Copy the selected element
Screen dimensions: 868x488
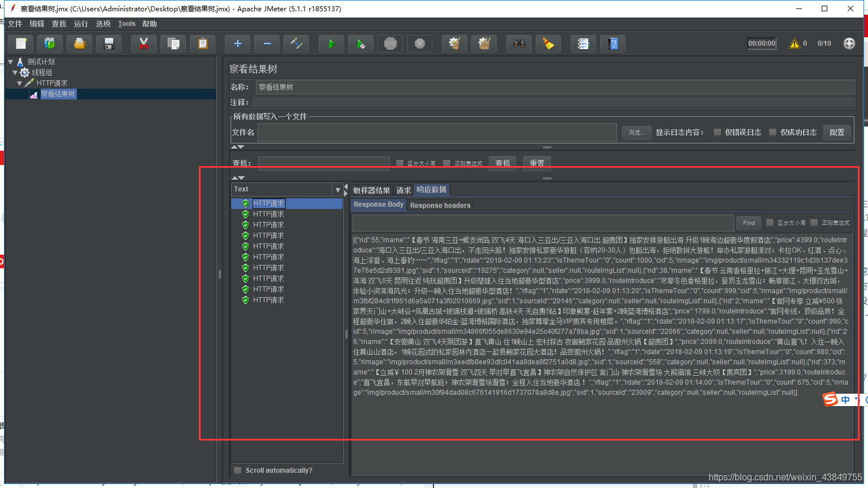point(173,43)
